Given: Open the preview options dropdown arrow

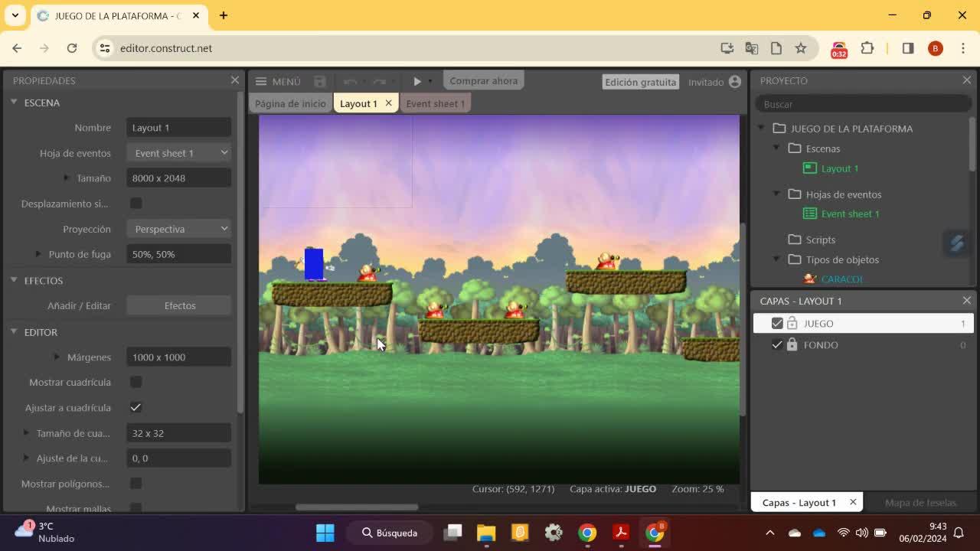Looking at the screenshot, I should tap(430, 81).
